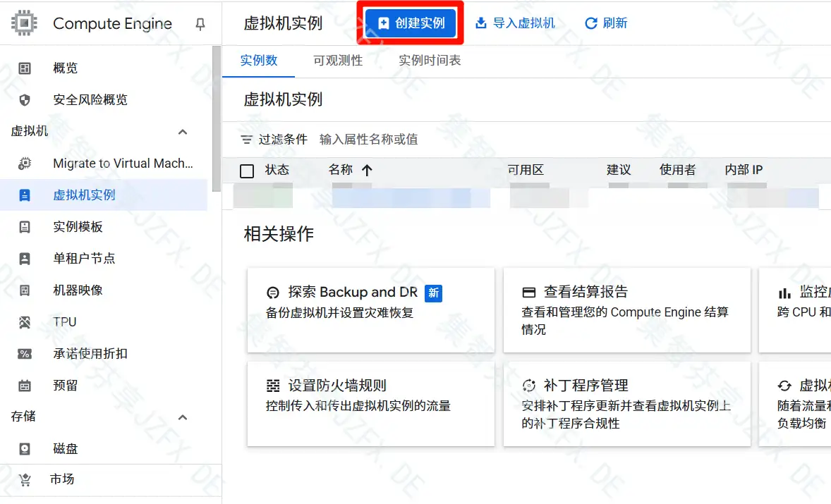Collapse the 虚拟机 sidebar section
Viewport: 831px width, 504px height.
[183, 132]
